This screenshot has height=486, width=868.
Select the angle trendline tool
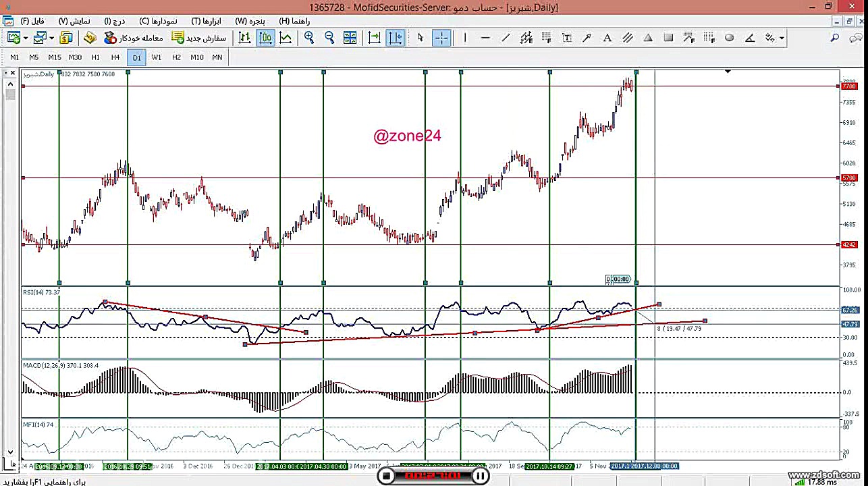[x=749, y=38]
